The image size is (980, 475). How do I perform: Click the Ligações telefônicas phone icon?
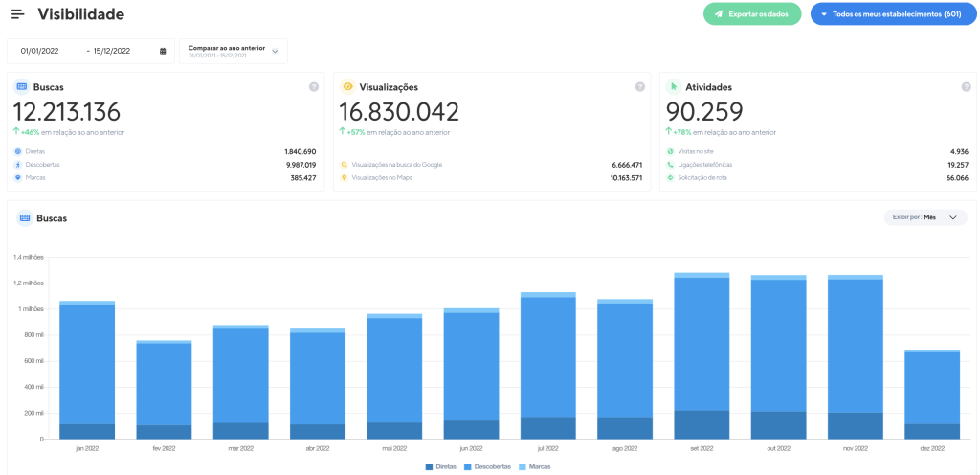671,165
